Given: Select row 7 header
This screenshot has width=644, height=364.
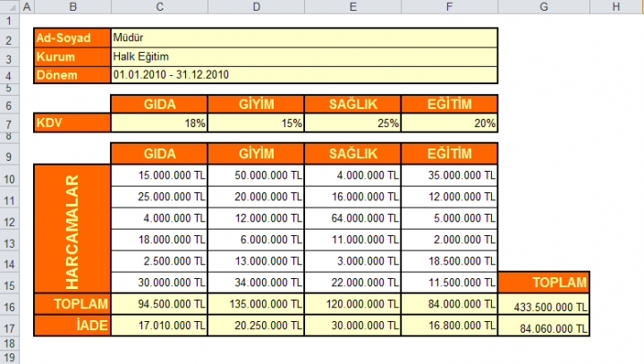Looking at the screenshot, I should [x=9, y=123].
